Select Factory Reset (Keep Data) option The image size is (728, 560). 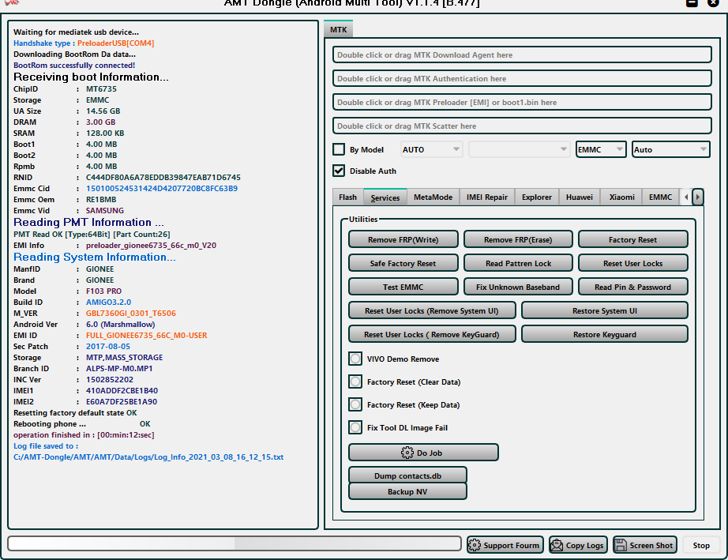point(355,404)
